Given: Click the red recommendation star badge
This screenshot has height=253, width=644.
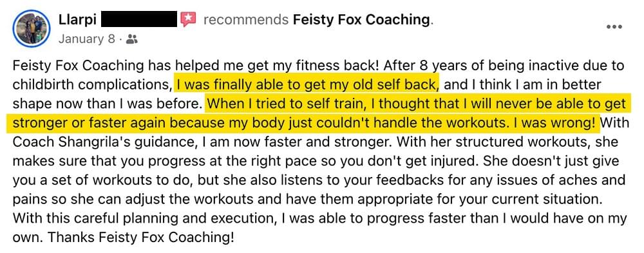Looking at the screenshot, I should [188, 19].
